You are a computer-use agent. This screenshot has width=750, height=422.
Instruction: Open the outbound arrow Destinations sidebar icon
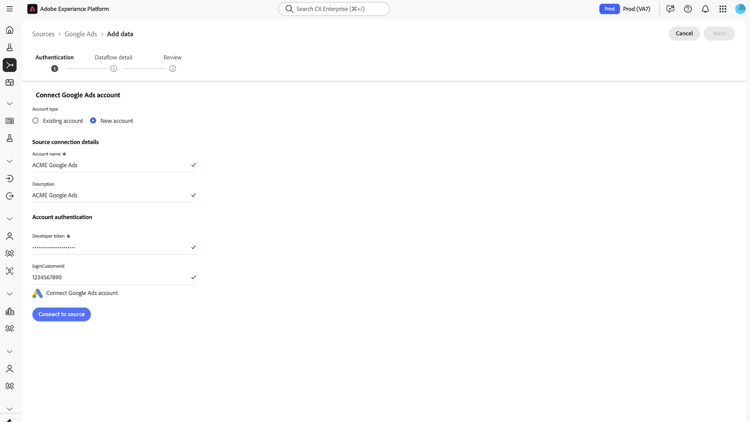[10, 196]
